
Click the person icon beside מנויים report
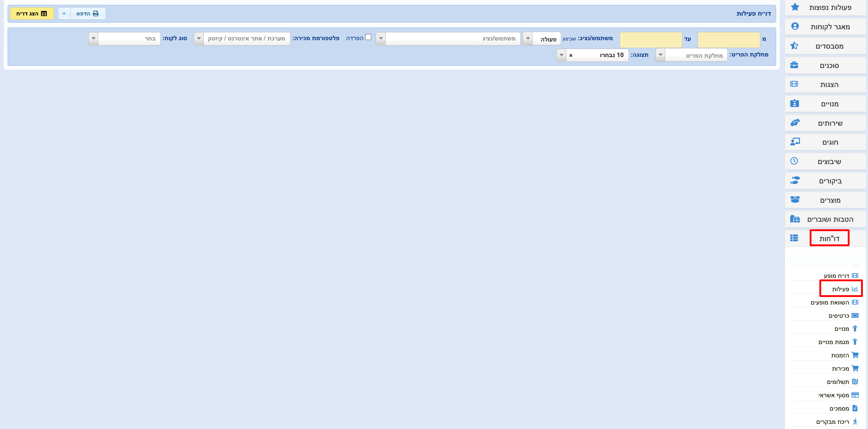pyautogui.click(x=855, y=329)
